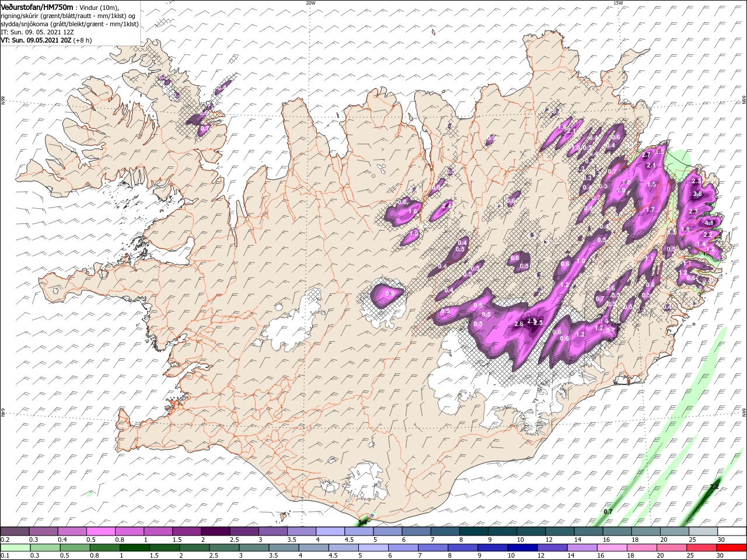747x560 pixels.
Task: Click the pale gray snow swatch between 25 and 30
Action: click(703, 531)
